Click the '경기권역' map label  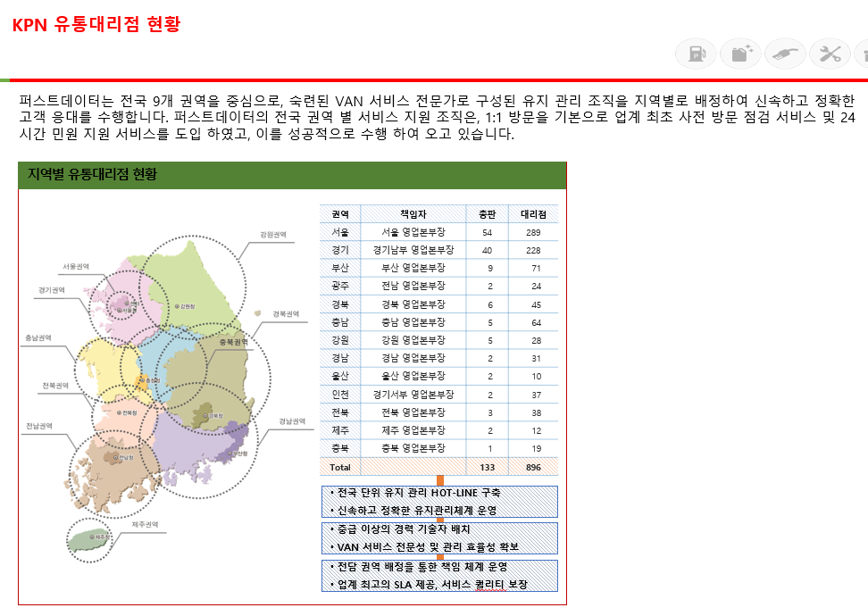tap(52, 290)
